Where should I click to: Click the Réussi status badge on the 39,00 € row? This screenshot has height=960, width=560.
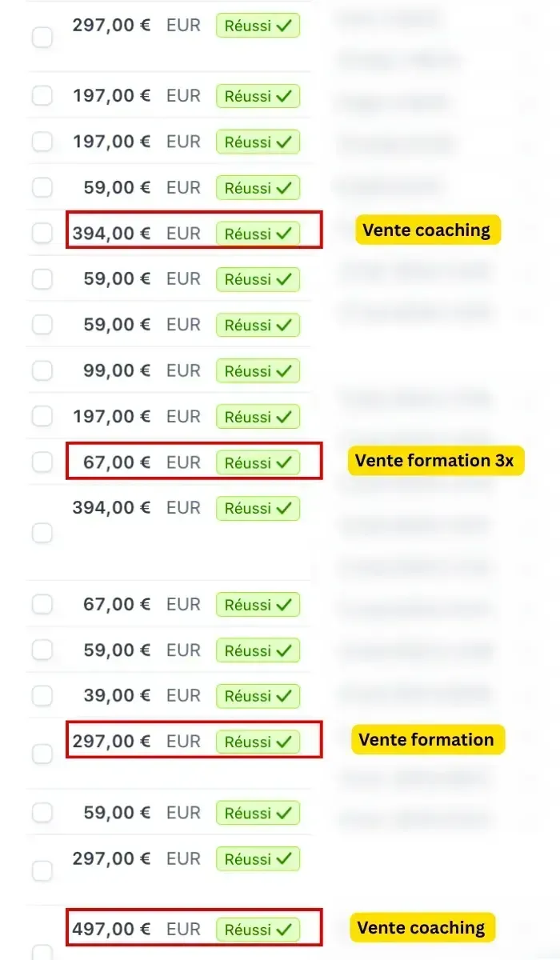pos(258,696)
